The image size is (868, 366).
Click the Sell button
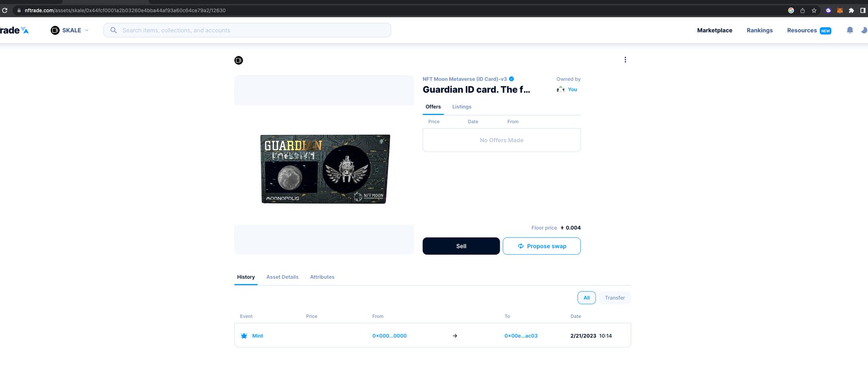[x=461, y=246]
